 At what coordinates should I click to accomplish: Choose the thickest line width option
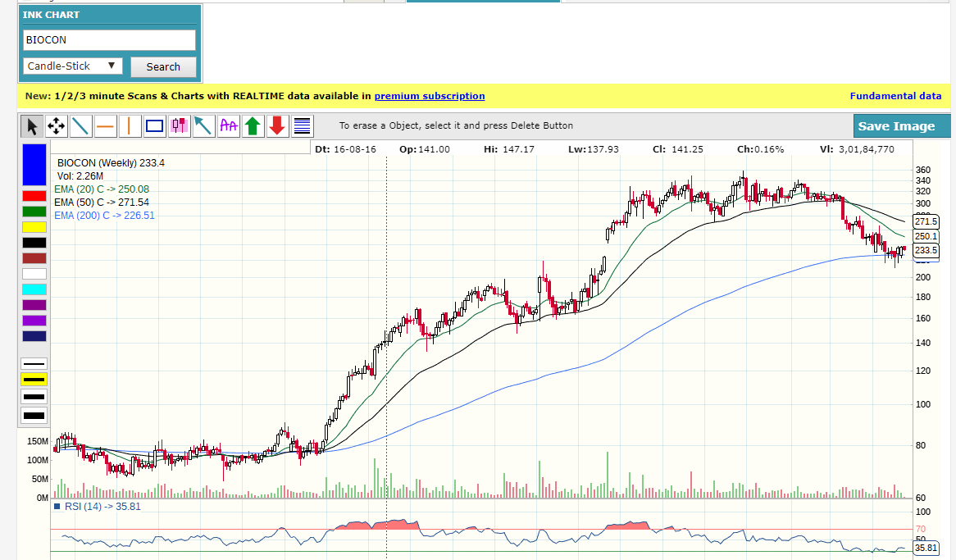click(x=34, y=416)
